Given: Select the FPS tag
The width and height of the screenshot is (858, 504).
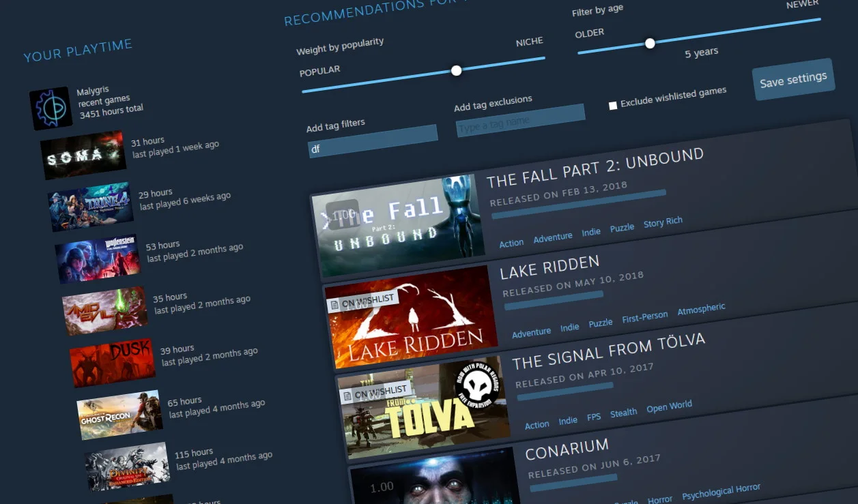Looking at the screenshot, I should point(594,417).
